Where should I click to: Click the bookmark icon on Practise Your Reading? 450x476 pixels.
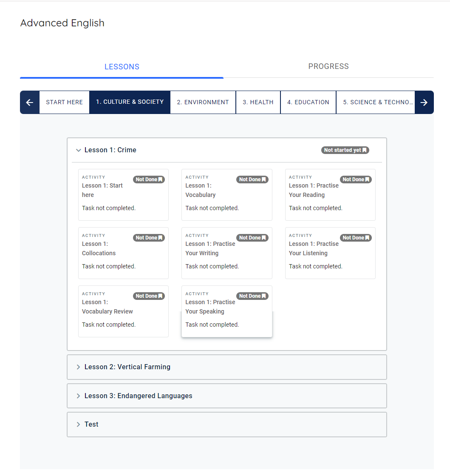[x=367, y=179]
